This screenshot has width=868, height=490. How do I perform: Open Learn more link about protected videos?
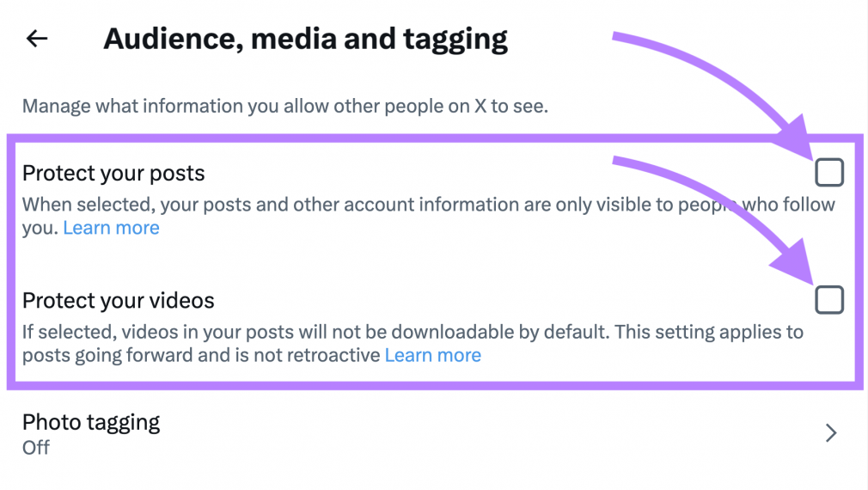(x=432, y=355)
